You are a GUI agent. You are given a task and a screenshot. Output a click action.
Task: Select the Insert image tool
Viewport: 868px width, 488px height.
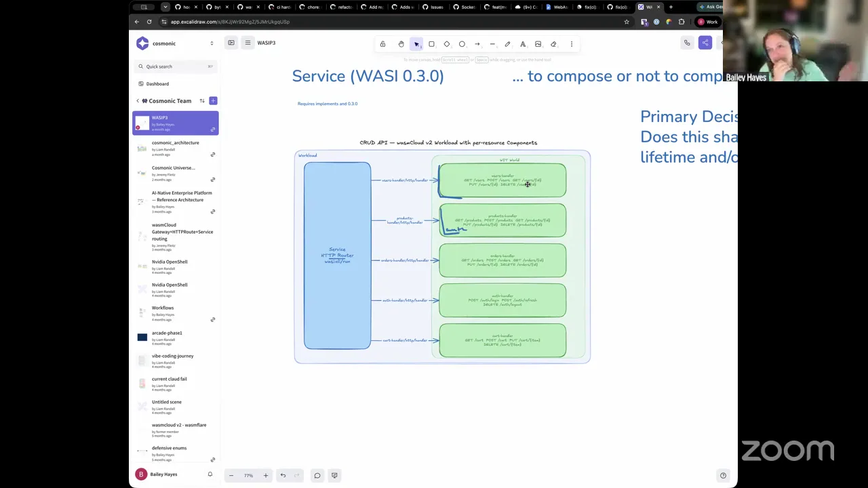538,44
